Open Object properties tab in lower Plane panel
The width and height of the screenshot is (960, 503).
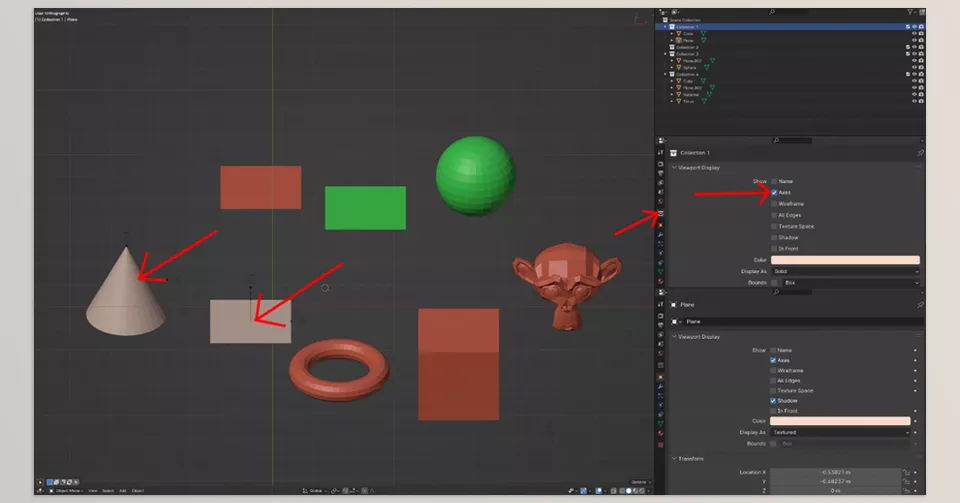(660, 377)
